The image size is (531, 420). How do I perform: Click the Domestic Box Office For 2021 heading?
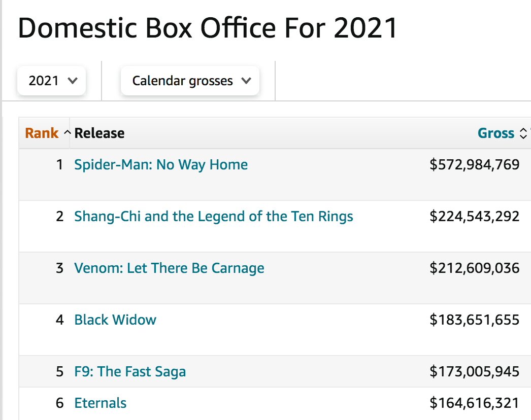(208, 28)
